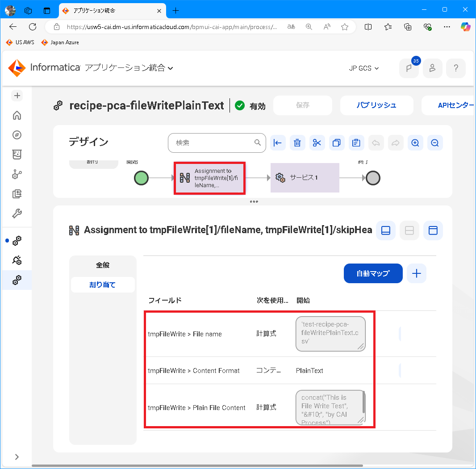This screenshot has height=469, width=476.
Task: Open the 全般 tab
Action: coord(103,265)
